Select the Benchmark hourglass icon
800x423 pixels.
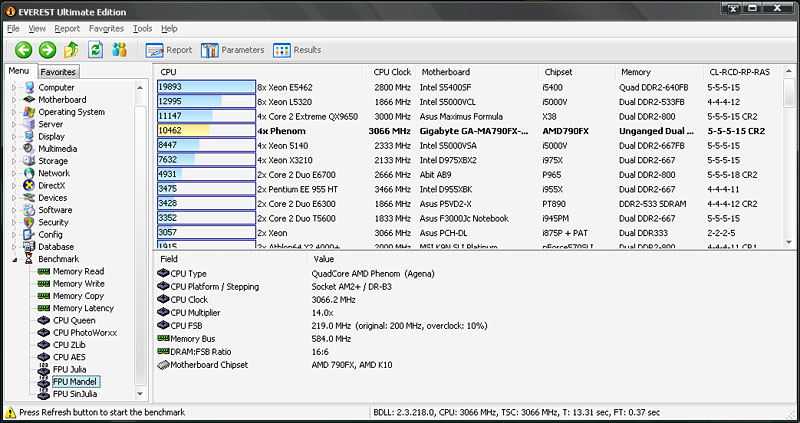[x=30, y=259]
